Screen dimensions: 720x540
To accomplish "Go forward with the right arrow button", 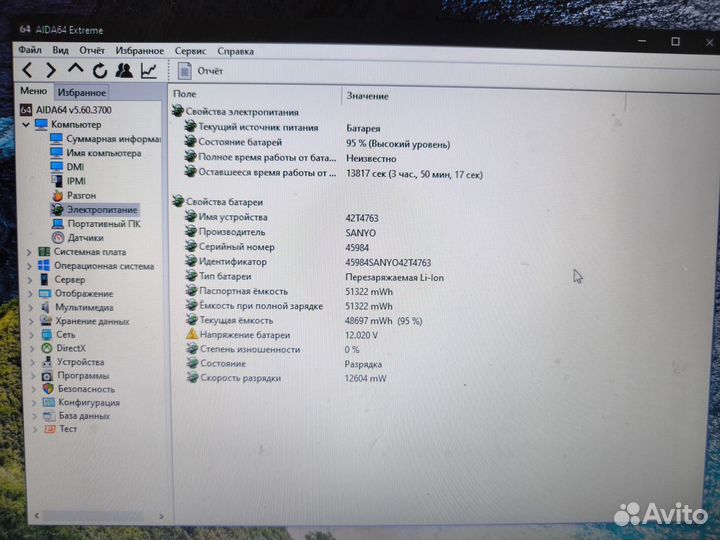I will 51,70.
